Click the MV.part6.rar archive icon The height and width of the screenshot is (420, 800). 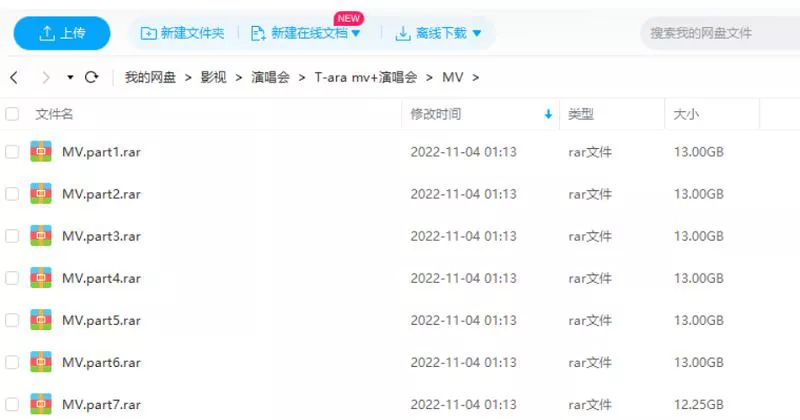point(41,362)
